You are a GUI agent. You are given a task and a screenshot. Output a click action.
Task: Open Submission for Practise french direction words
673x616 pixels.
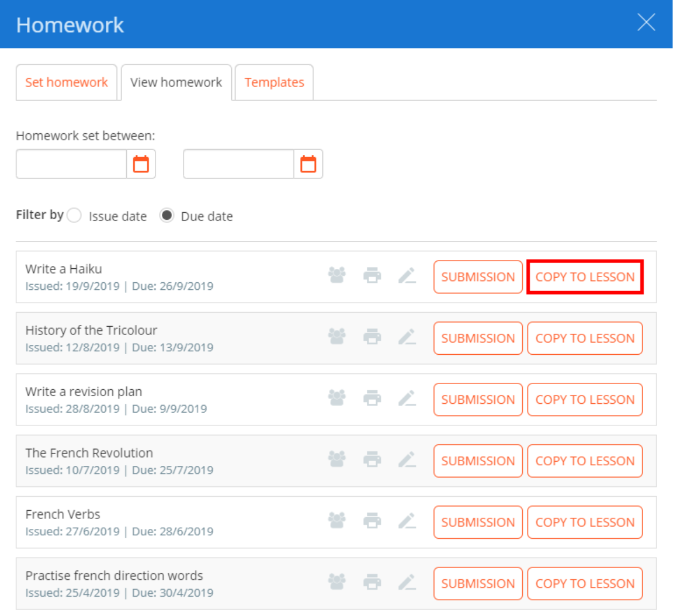478,584
